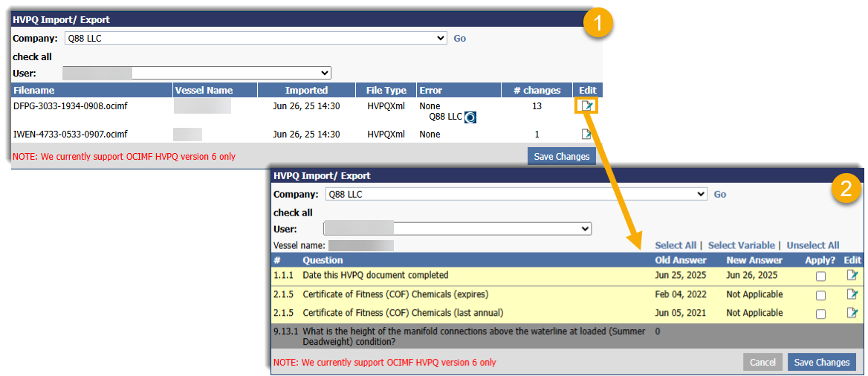Click Go link in first panel

460,39
